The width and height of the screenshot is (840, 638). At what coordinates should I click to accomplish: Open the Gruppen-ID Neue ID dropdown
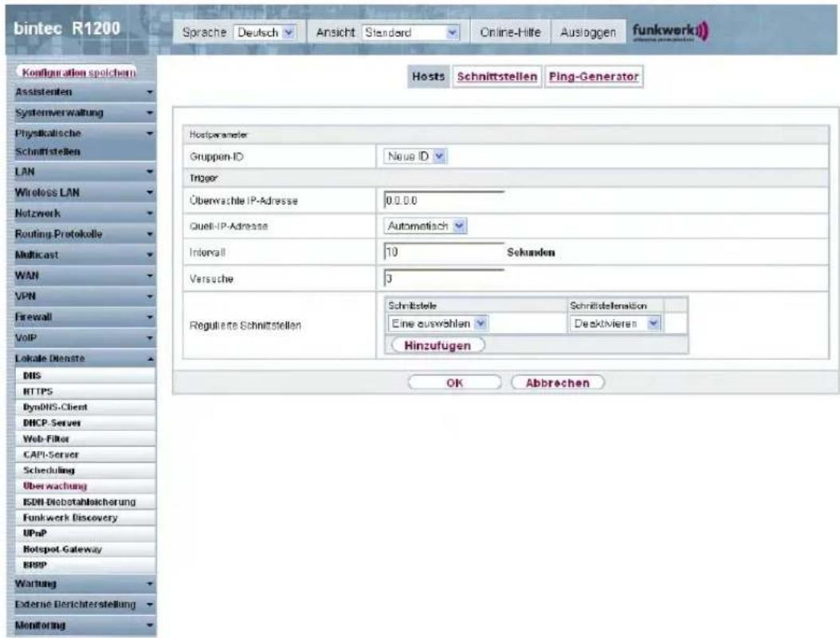[x=415, y=157]
